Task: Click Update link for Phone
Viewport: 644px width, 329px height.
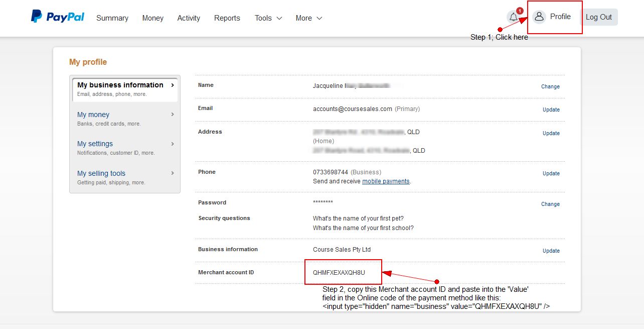Action: pyautogui.click(x=551, y=173)
